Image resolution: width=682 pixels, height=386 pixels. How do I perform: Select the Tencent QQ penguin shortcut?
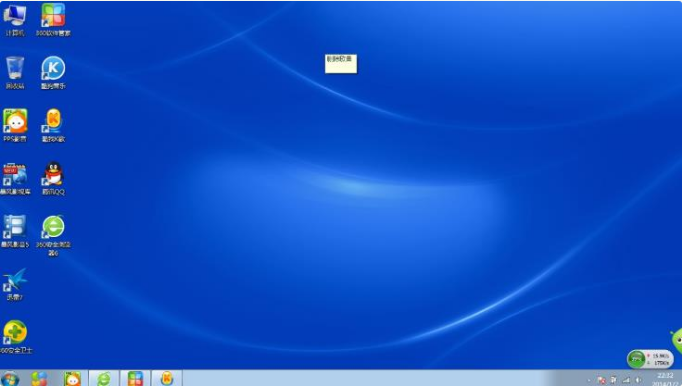tap(53, 178)
